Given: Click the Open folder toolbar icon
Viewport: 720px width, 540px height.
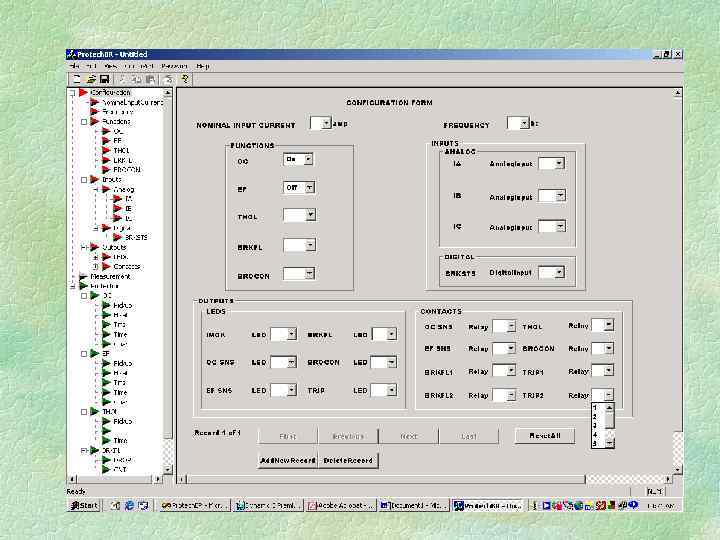Looking at the screenshot, I should [x=90, y=79].
